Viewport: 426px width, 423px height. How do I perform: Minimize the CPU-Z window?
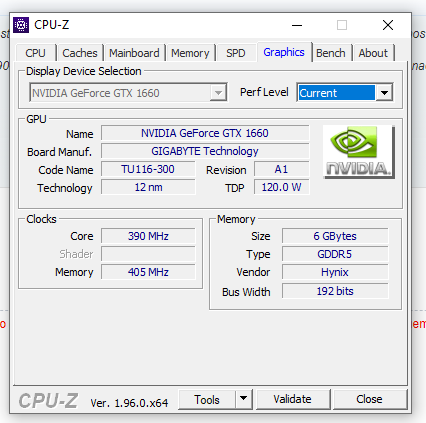point(297,25)
